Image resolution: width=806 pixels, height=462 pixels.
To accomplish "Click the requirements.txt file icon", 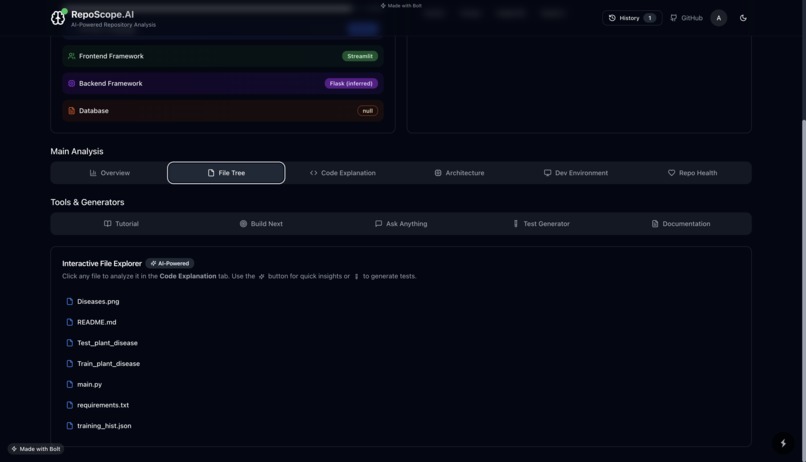I will point(69,405).
